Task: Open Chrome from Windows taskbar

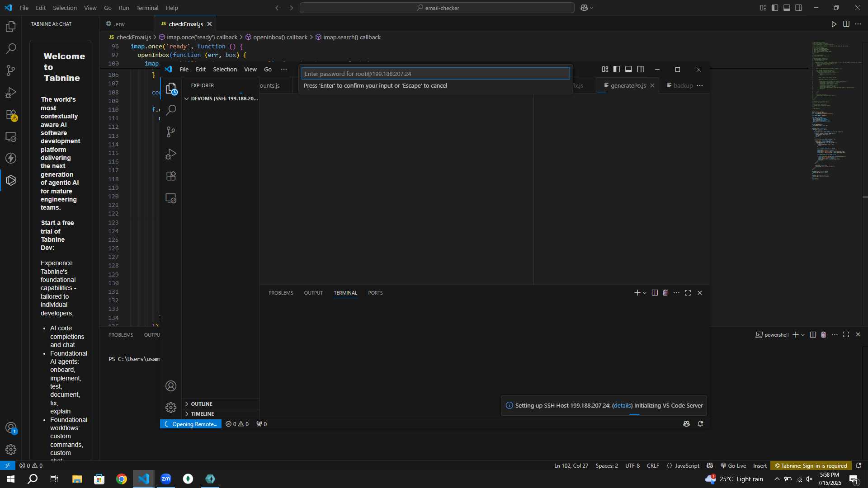Action: 122,479
